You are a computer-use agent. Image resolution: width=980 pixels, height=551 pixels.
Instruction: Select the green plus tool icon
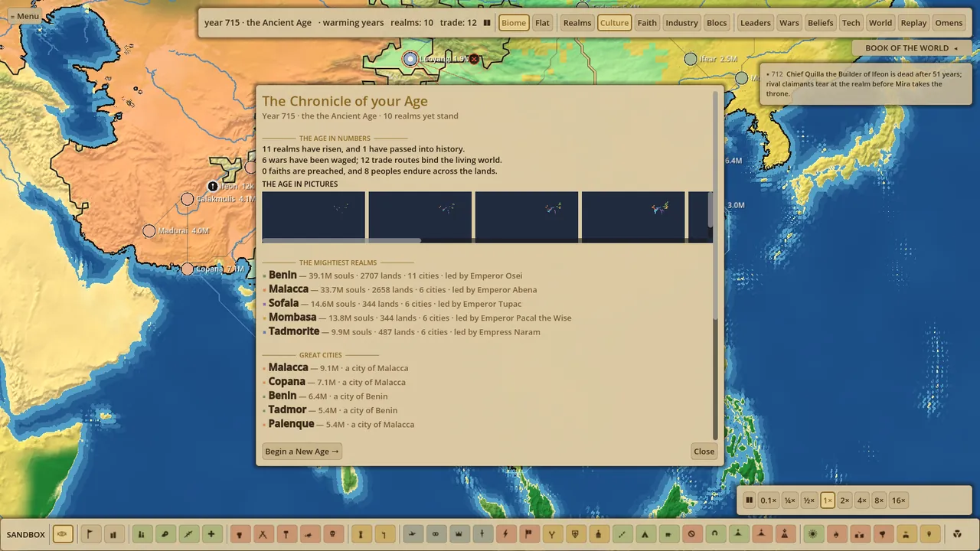tap(211, 534)
